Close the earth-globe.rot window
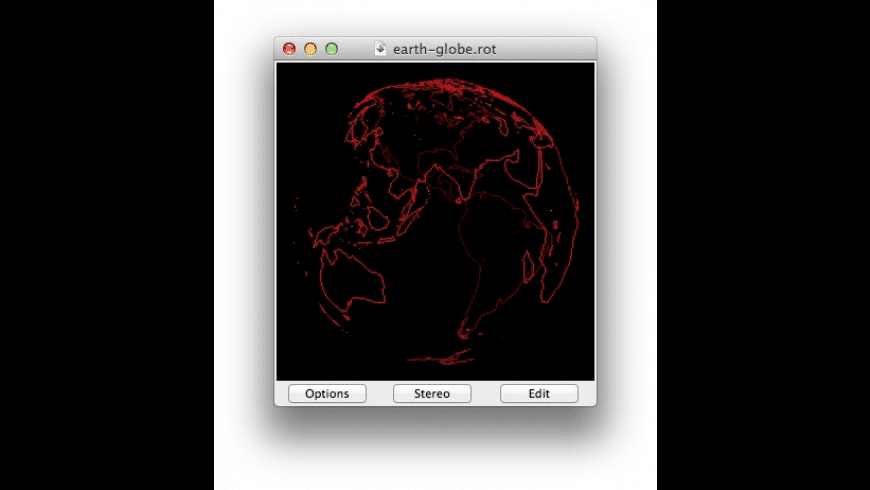The height and width of the screenshot is (490, 870). point(289,49)
